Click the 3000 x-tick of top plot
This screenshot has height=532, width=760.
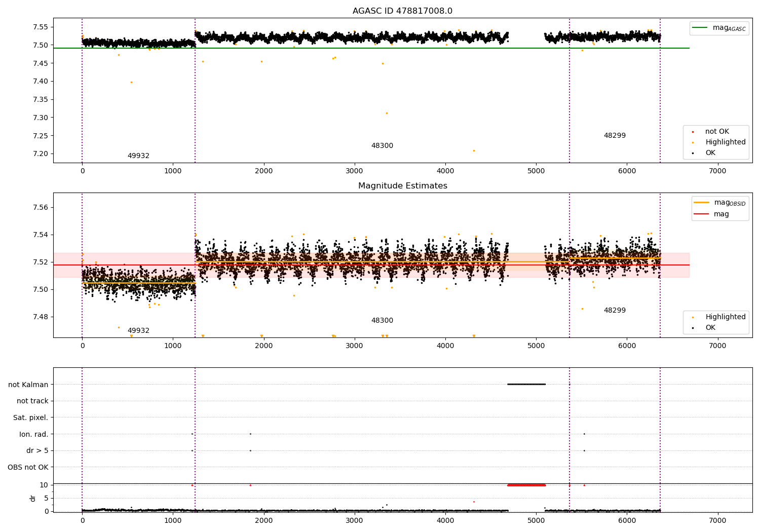[x=354, y=171]
